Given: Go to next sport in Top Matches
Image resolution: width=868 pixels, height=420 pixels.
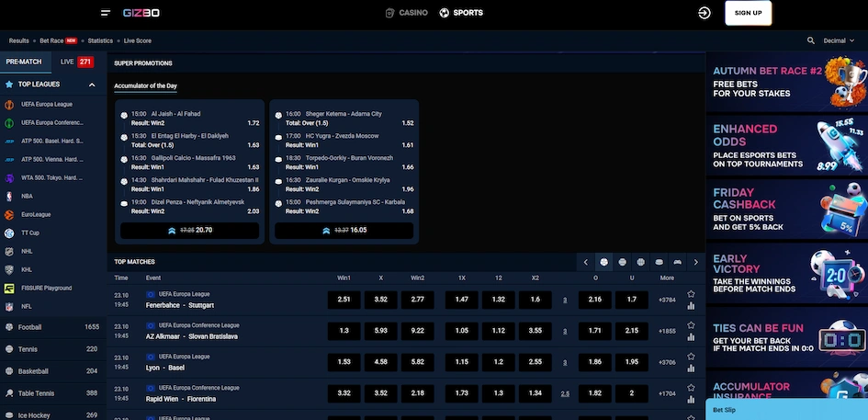Looking at the screenshot, I should (696, 262).
